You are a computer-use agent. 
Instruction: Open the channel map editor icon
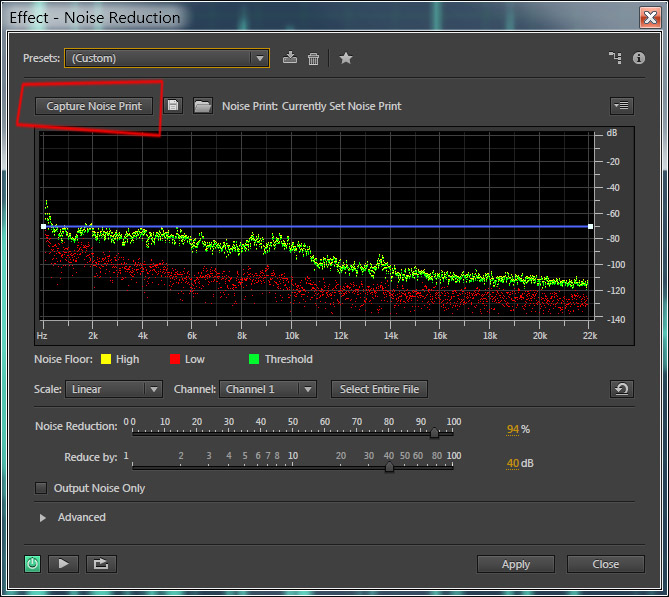pyautogui.click(x=615, y=58)
